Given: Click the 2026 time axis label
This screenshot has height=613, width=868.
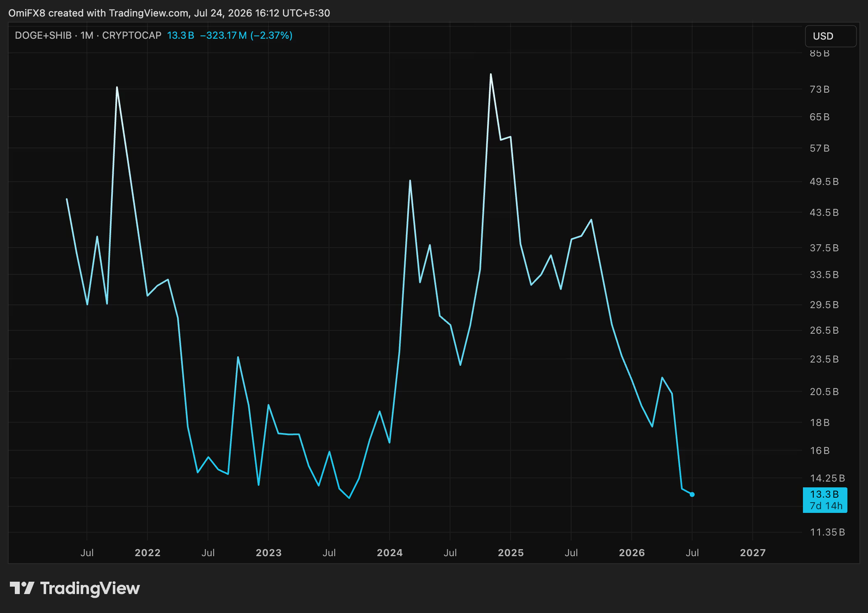Looking at the screenshot, I should point(632,553).
